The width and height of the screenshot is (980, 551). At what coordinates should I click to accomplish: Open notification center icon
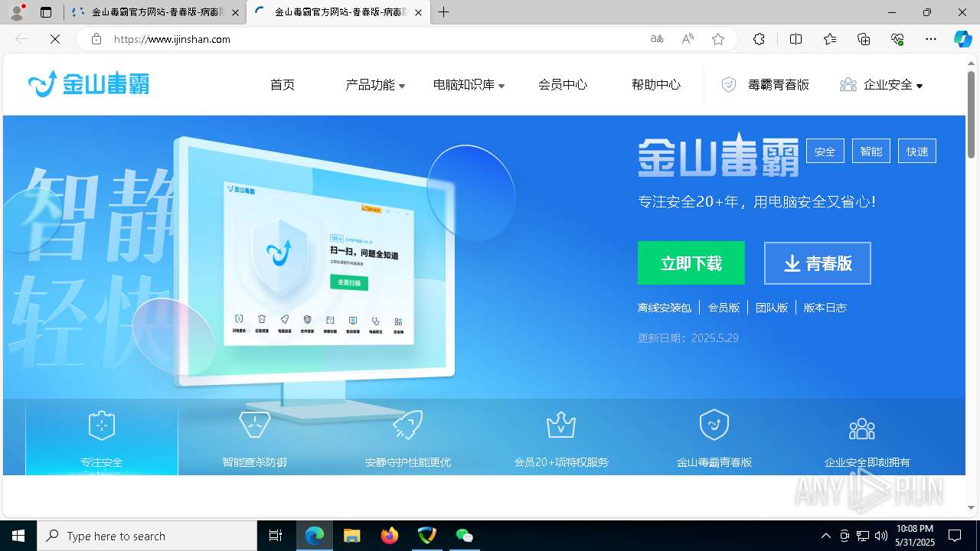click(955, 536)
